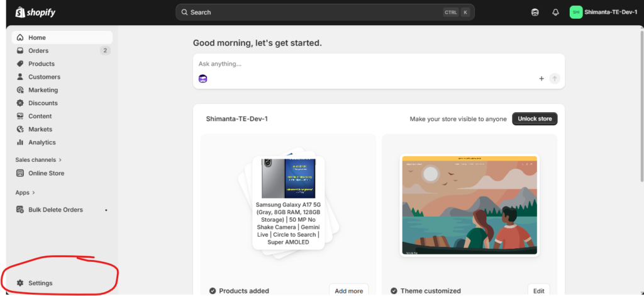The height and width of the screenshot is (296, 644).
Task: Open Analytics from the sidebar
Action: 42,142
